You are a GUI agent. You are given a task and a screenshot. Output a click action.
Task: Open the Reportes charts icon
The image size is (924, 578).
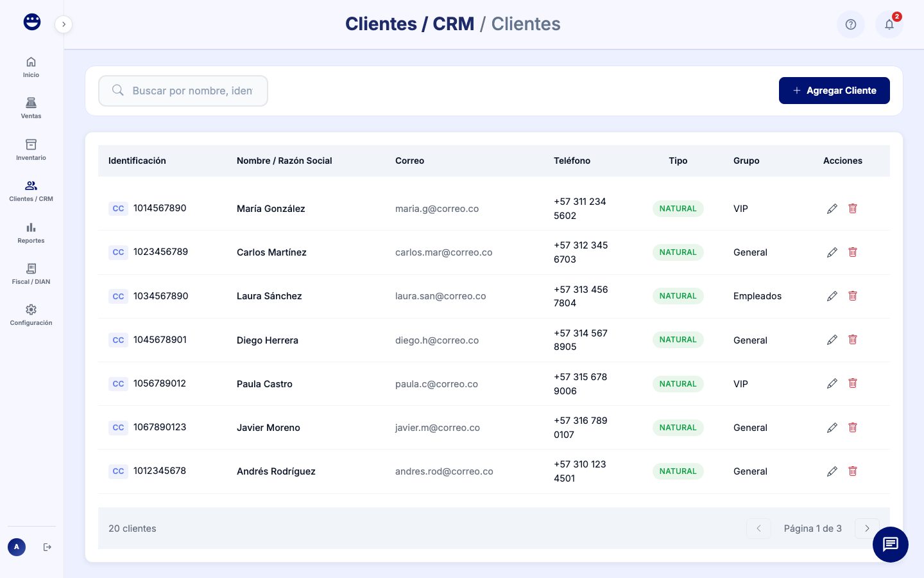[x=31, y=227]
